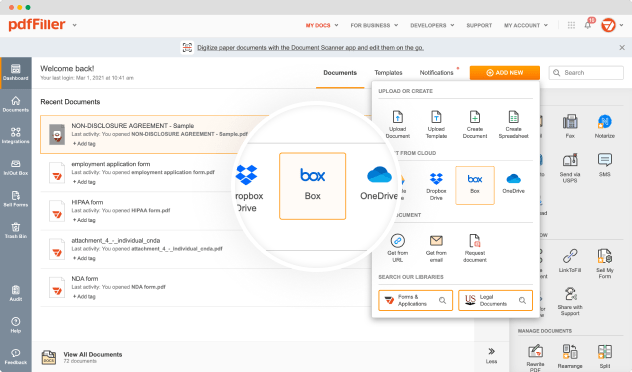Open the Dashboard sidebar item
Viewport: 632px width, 372px height.
coord(16,73)
